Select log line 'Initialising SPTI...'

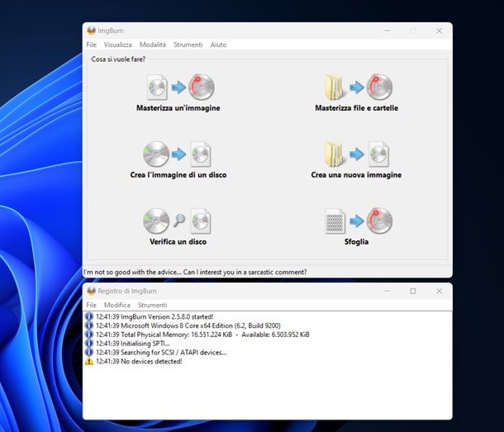[133, 344]
